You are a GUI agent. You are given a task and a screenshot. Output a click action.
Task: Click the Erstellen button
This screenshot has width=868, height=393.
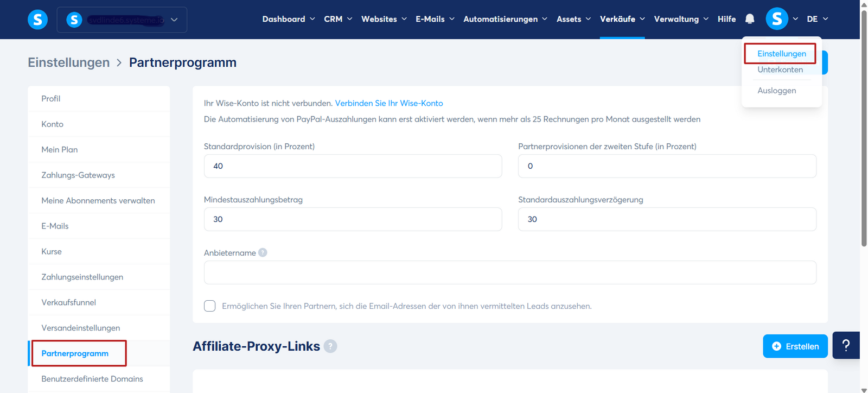(x=795, y=346)
